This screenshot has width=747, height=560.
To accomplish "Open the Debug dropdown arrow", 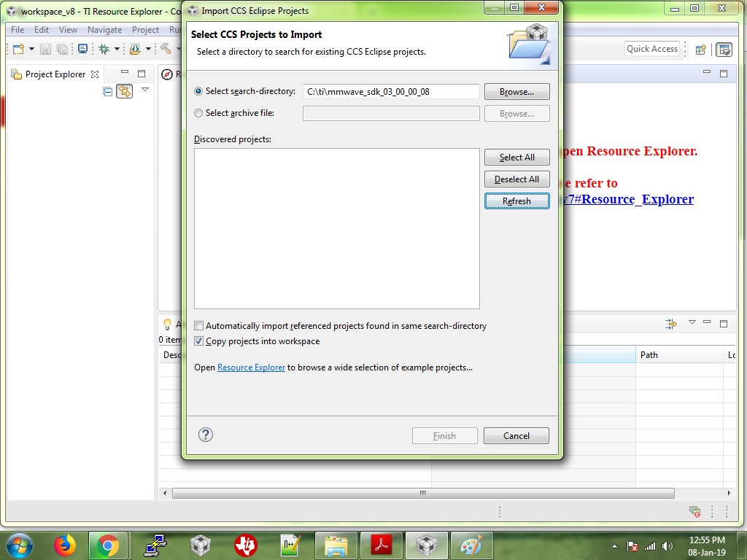I will tap(117, 49).
